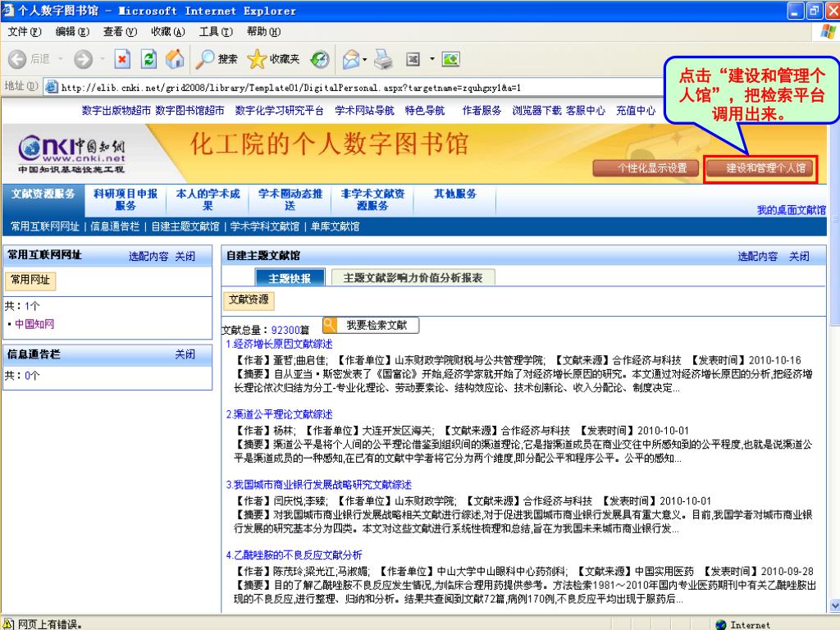Click the 常用网址 tab button

30,280
